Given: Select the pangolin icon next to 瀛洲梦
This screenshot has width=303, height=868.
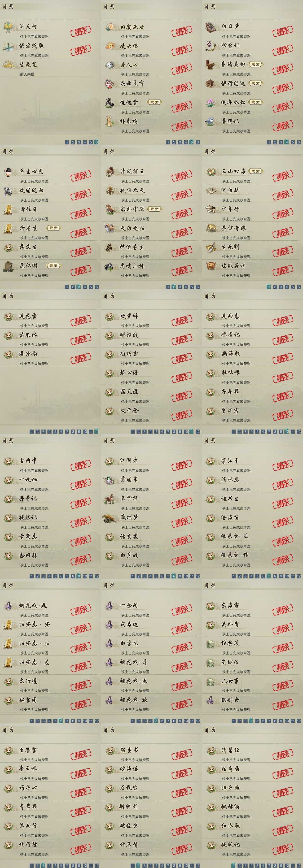Looking at the screenshot, I should (110, 518).
